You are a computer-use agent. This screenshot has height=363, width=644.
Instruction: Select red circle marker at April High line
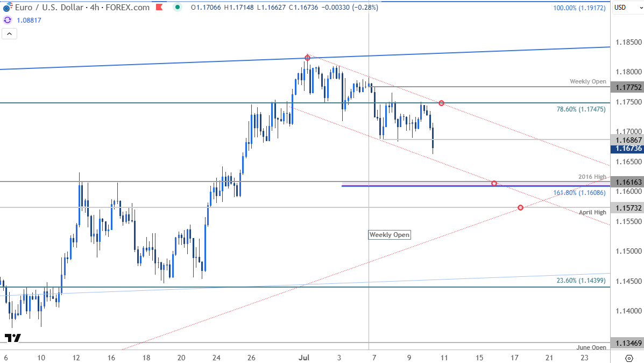click(x=520, y=207)
